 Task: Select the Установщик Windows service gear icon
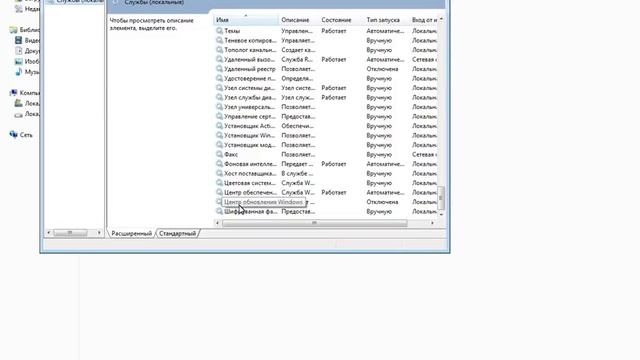[x=219, y=136]
